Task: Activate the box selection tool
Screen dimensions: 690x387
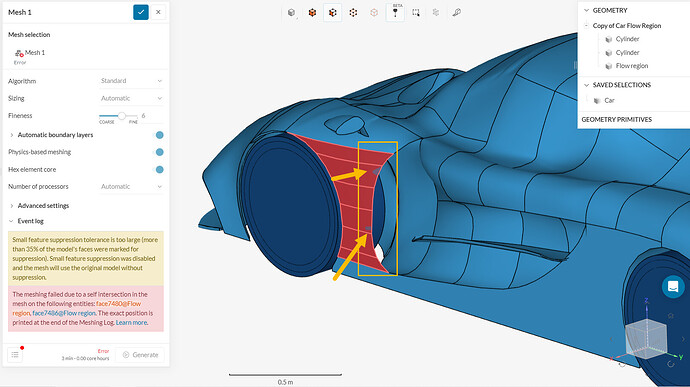Action: (x=416, y=12)
